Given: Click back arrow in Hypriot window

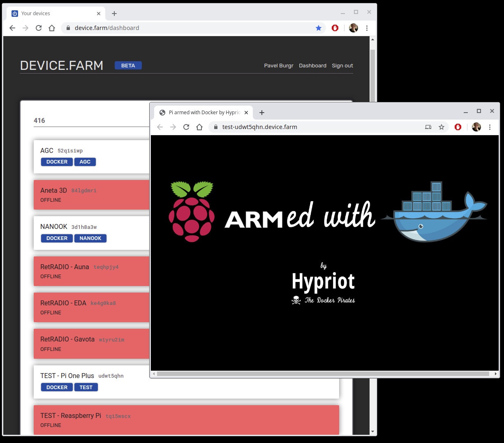Looking at the screenshot, I should (x=160, y=127).
